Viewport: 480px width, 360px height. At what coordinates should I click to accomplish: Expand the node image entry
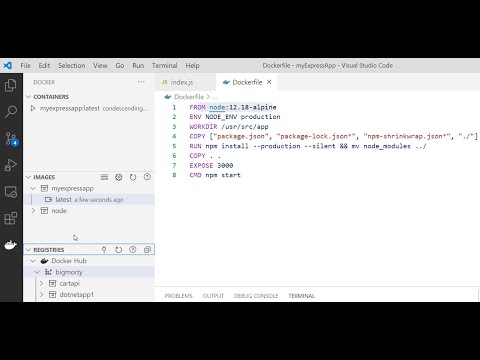(x=33, y=211)
